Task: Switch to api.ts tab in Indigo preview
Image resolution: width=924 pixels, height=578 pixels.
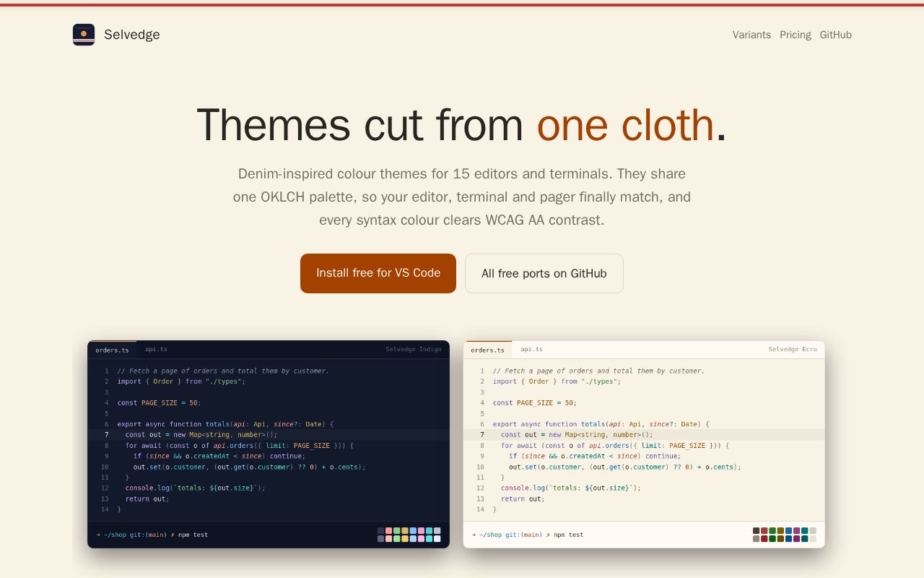Action: (x=156, y=350)
